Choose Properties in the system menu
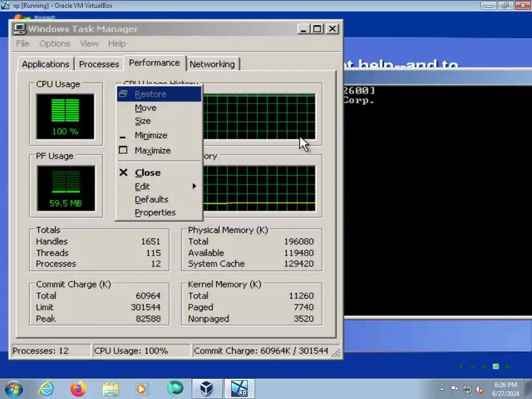Screen dimensions: 532x399 point(159,212)
